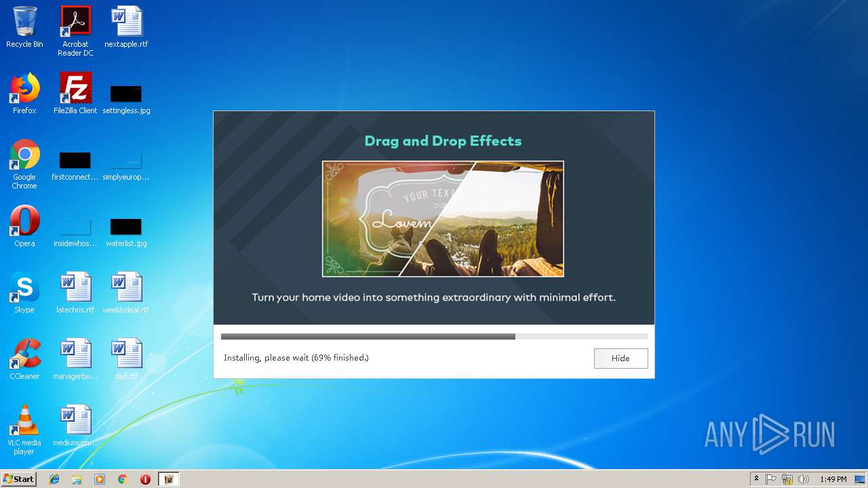Show hidden system tray icons

click(756, 479)
